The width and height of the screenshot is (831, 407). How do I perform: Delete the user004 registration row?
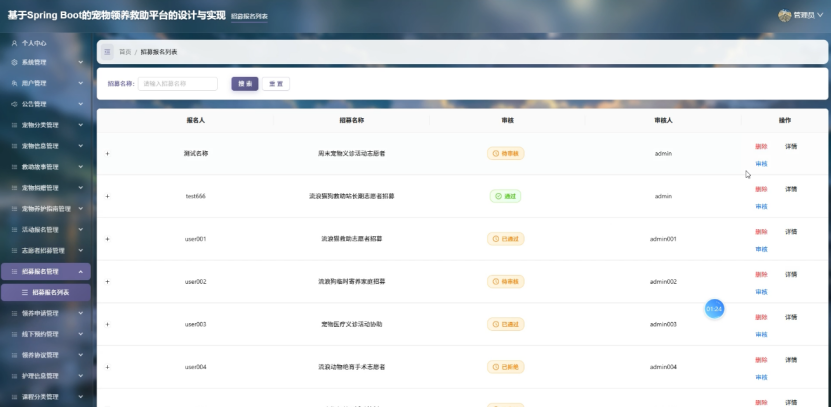[761, 360]
